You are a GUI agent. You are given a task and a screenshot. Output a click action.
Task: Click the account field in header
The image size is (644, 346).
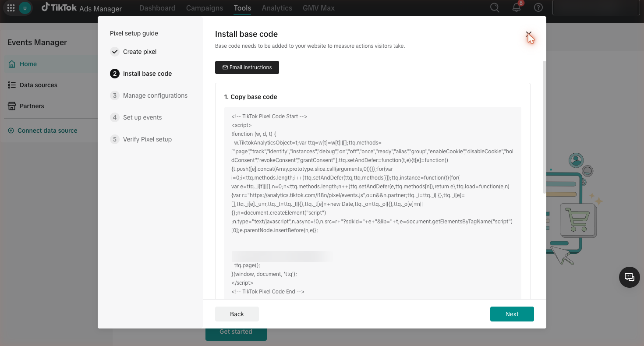pos(597,8)
